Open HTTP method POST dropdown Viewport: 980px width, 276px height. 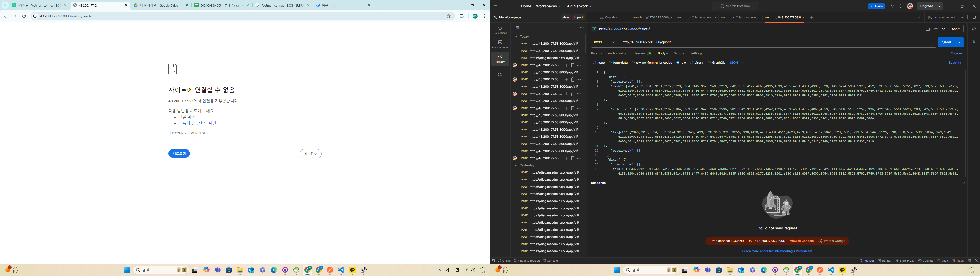point(604,42)
